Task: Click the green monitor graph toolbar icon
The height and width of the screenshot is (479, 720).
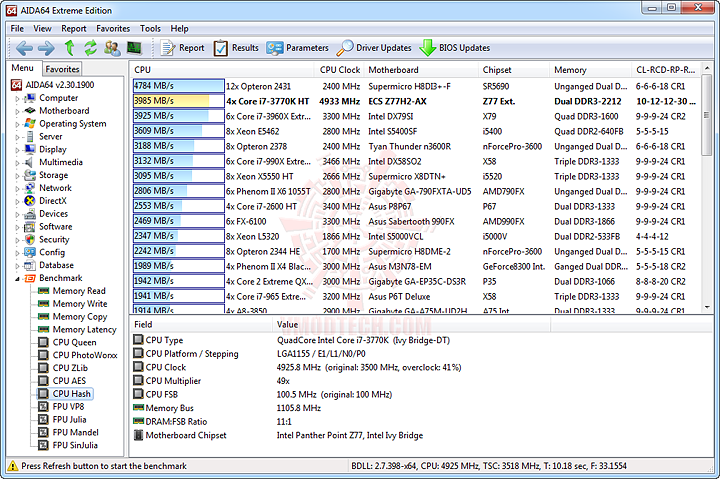Action: point(134,48)
